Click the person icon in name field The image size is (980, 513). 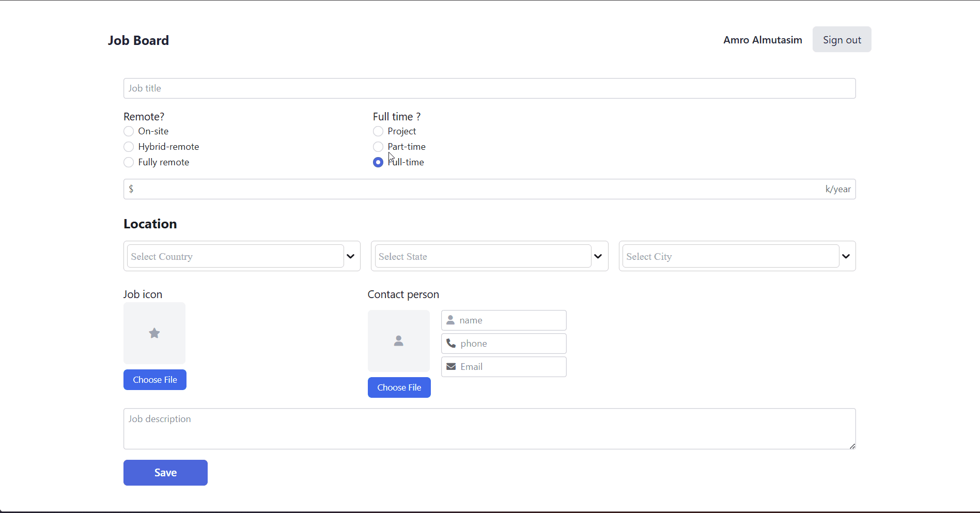(450, 320)
